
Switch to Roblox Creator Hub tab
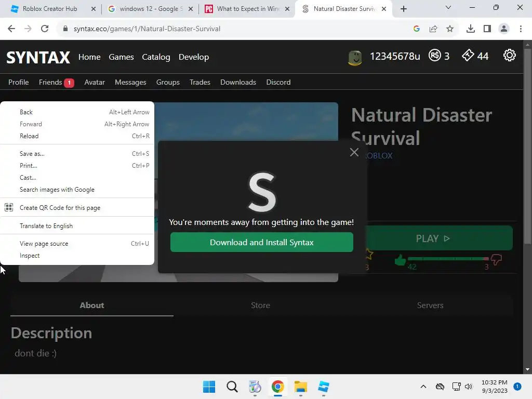click(x=49, y=9)
